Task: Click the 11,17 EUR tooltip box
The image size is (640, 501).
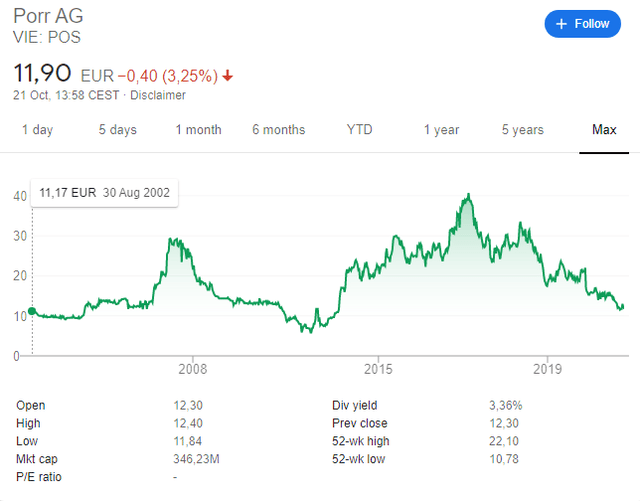Action: (104, 193)
